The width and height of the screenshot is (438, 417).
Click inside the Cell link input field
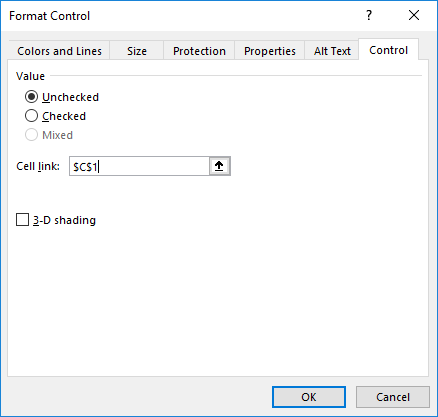pyautogui.click(x=139, y=166)
